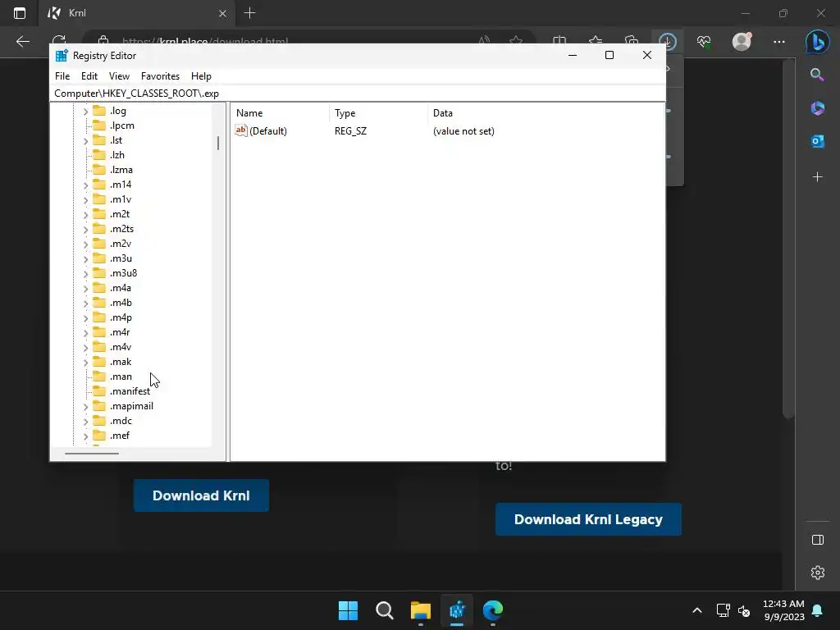The image size is (840, 630).
Task: Open the Help menu in Registry Editor
Action: pos(201,76)
